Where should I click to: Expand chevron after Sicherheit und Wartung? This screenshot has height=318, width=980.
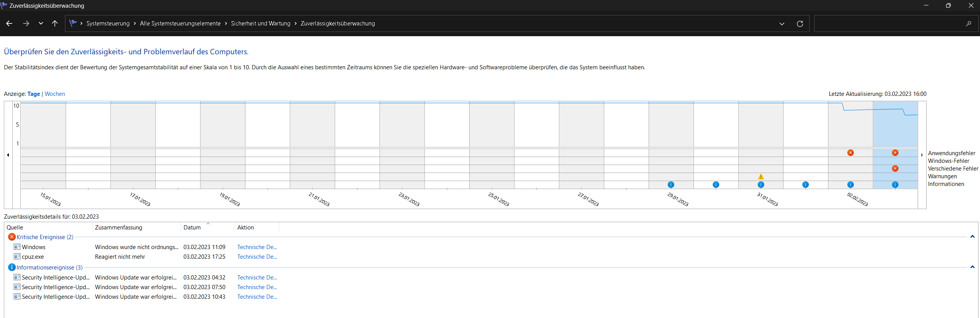(x=295, y=23)
